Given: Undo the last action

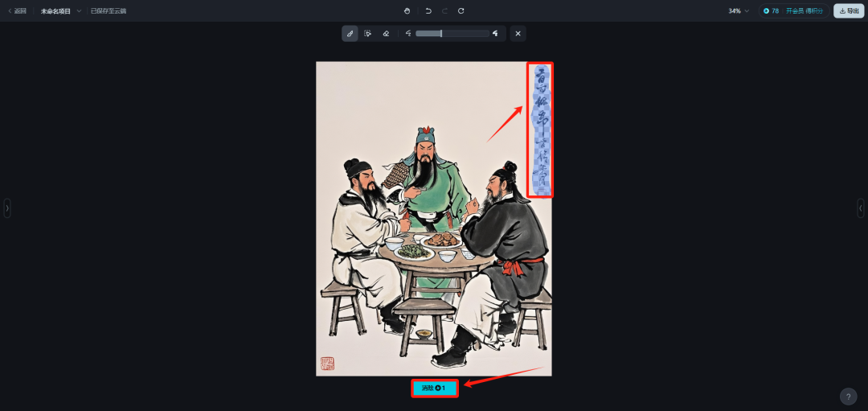Looking at the screenshot, I should [x=428, y=10].
